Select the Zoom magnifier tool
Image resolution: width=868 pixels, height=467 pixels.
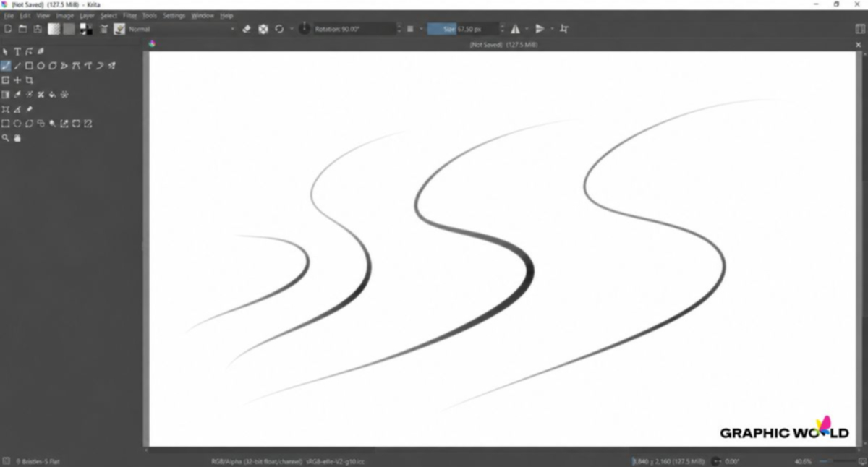click(x=6, y=138)
